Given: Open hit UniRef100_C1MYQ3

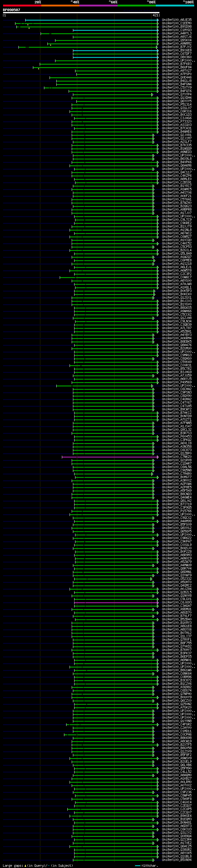Looking at the screenshot, I should click(x=177, y=30).
